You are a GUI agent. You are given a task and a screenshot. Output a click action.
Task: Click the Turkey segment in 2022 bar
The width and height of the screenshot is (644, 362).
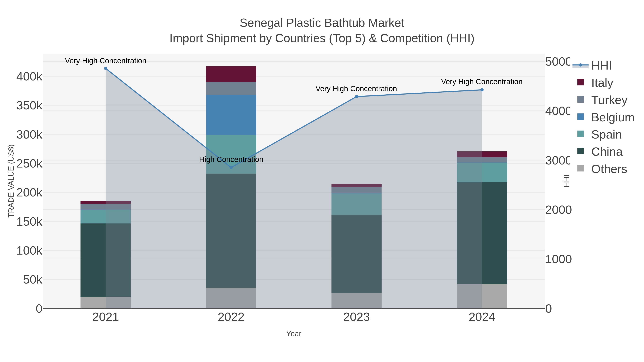tap(231, 88)
